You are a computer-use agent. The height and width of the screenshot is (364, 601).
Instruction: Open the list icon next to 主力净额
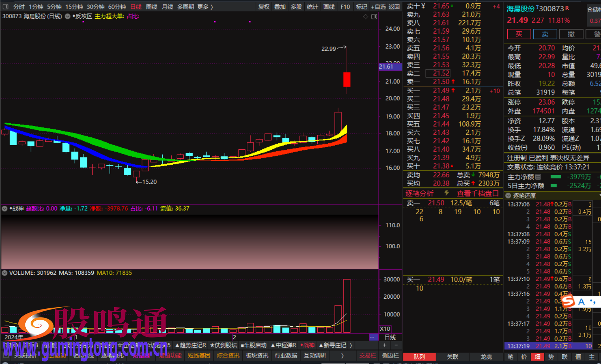pyautogui.click(x=538, y=177)
